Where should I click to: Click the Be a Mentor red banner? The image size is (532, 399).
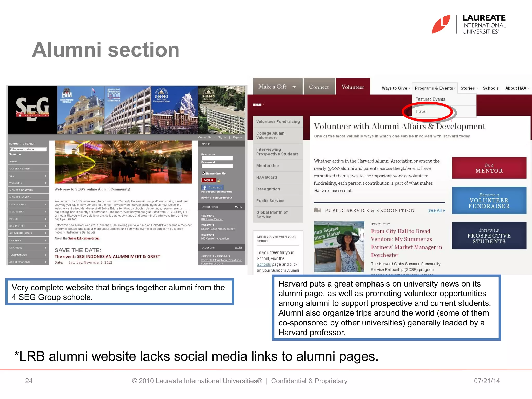[489, 168]
